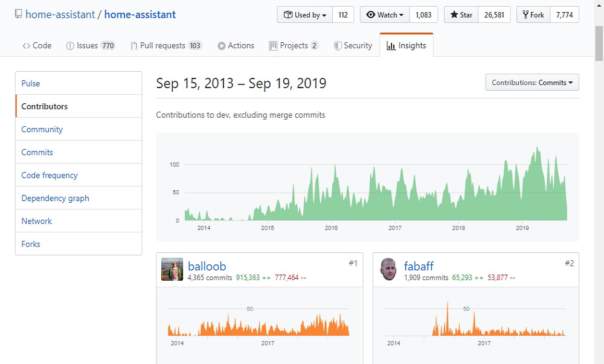Open Forks in the sidebar
Screen dimensions: 604x364
79,243
